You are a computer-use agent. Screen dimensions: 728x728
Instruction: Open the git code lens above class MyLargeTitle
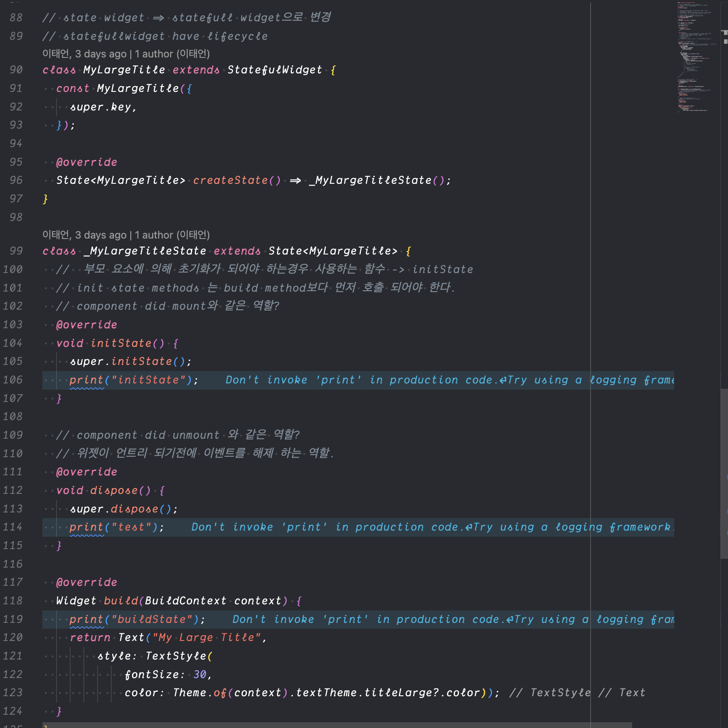(x=126, y=54)
